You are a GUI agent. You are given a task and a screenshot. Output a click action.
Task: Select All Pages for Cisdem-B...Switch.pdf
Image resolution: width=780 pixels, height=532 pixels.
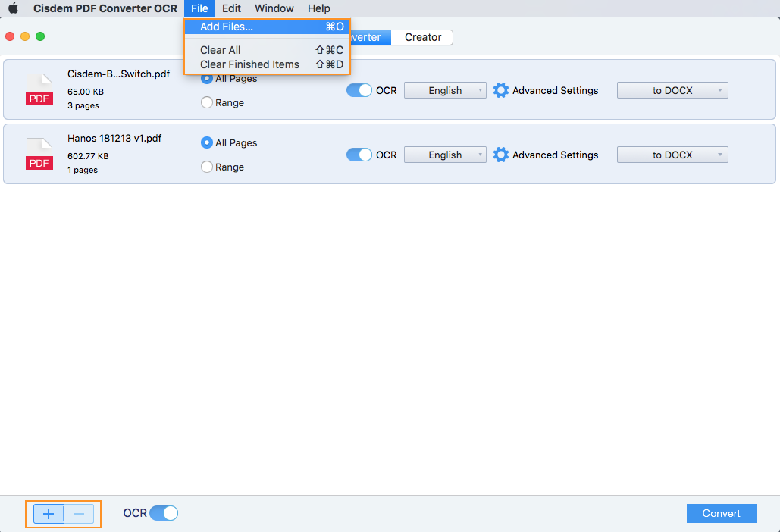[x=207, y=79]
